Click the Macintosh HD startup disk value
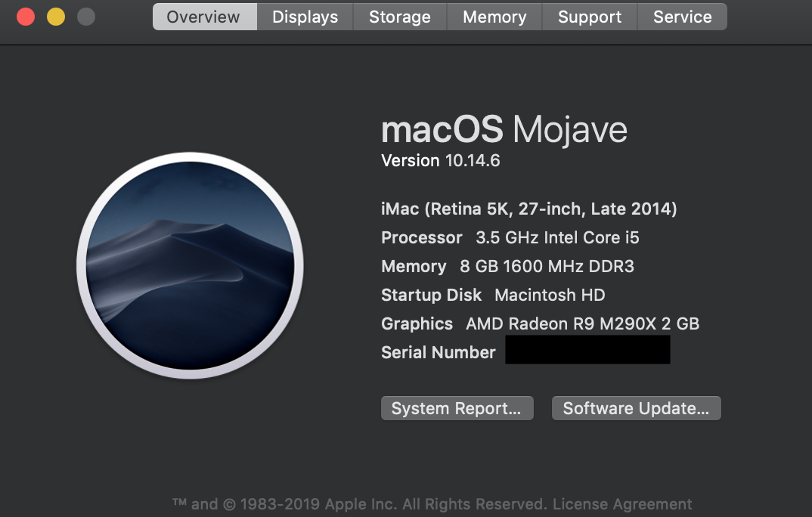The image size is (812, 517). point(550,295)
